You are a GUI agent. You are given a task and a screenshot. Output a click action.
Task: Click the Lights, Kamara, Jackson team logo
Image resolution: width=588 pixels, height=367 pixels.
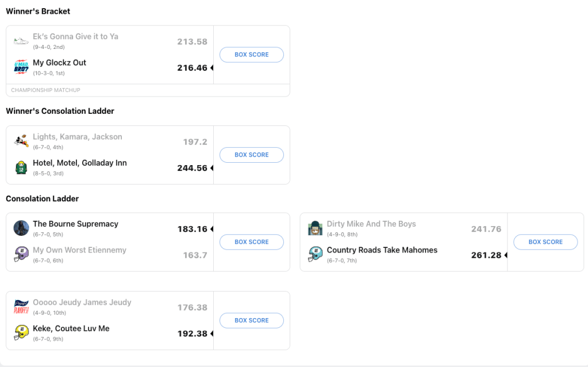(x=21, y=141)
